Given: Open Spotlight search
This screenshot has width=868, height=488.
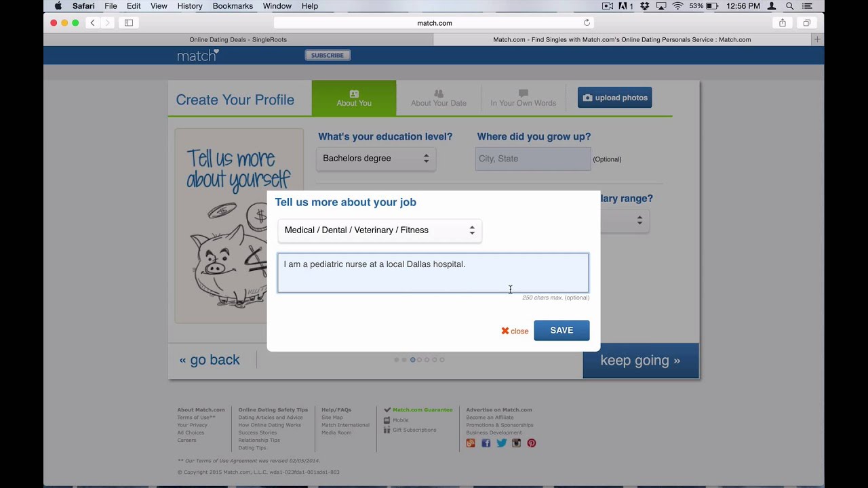Looking at the screenshot, I should 789,6.
